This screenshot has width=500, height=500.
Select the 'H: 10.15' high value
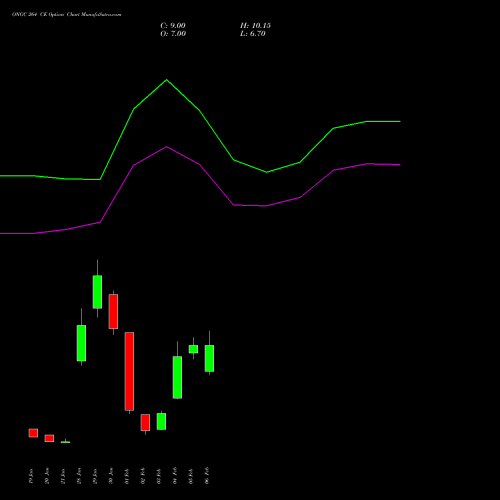[x=255, y=26]
